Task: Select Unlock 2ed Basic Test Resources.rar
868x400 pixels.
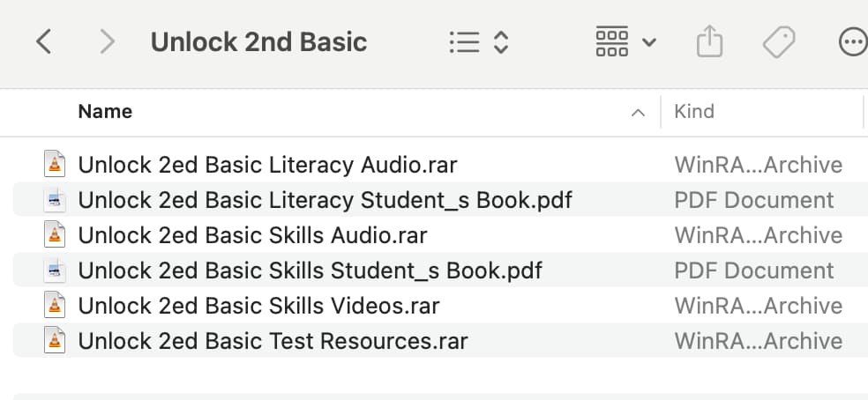Action: point(440,341)
